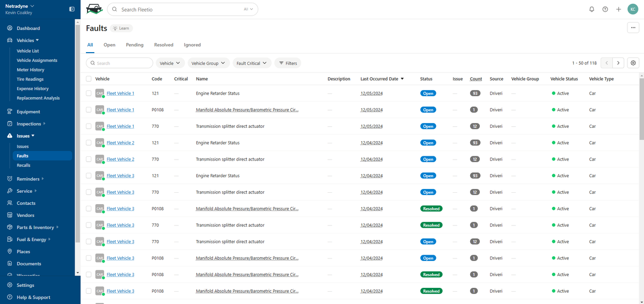Click the Search Fleetio box
The height and width of the screenshot is (304, 644).
pos(182,9)
